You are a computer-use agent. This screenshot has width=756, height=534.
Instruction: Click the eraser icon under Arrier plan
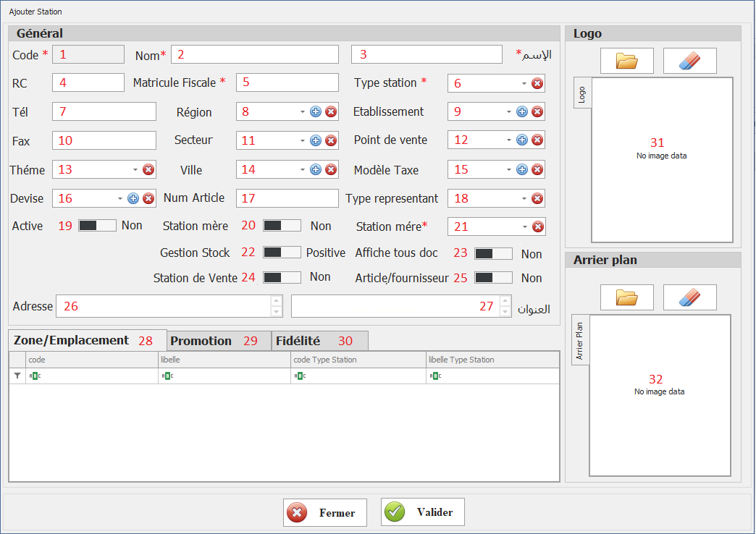(x=689, y=297)
